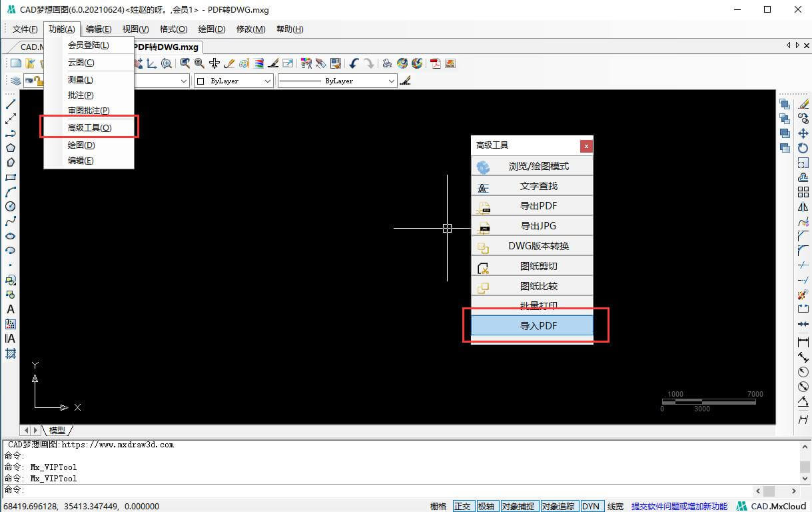Expand the layer name dropdown arrow
Image resolution: width=812 pixels, height=512 pixels.
184,81
